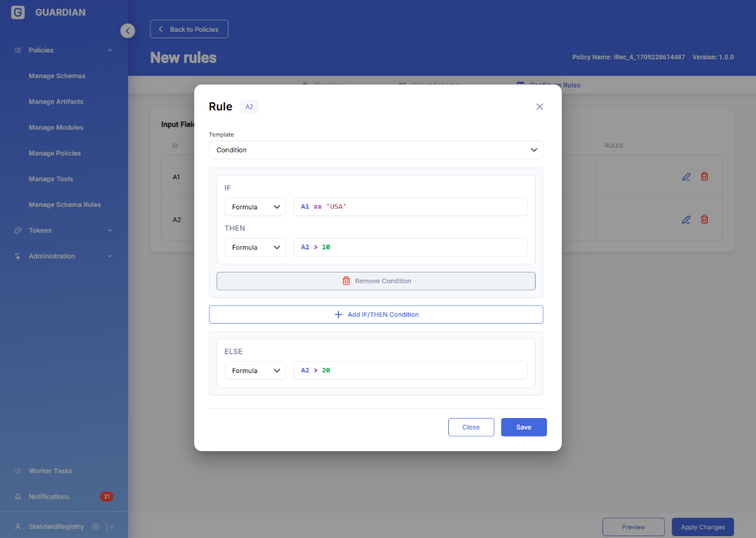The height and width of the screenshot is (538, 756).
Task: Click the logout icon beside StandardRegistry
Action: tap(110, 526)
